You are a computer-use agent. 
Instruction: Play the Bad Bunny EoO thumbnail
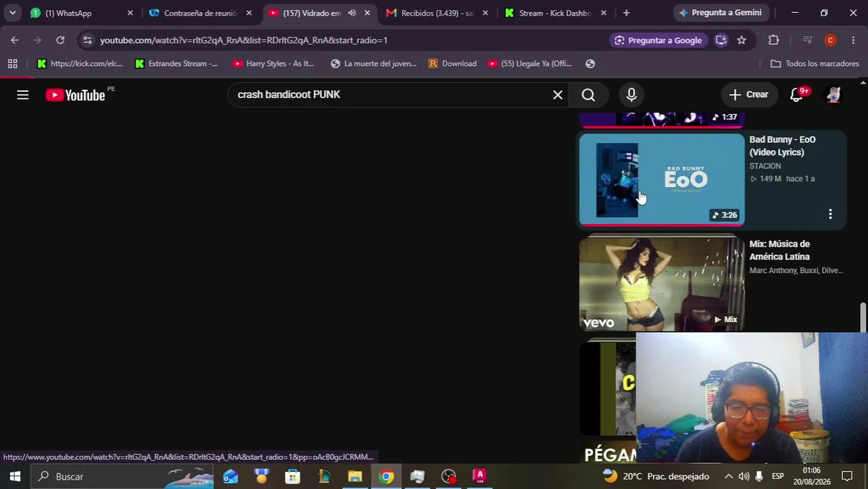coord(662,179)
